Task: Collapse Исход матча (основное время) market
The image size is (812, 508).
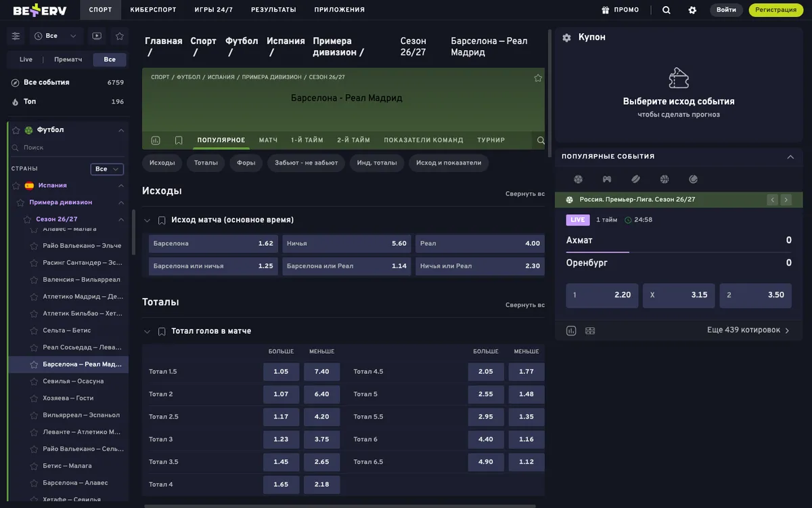Action: tap(148, 220)
